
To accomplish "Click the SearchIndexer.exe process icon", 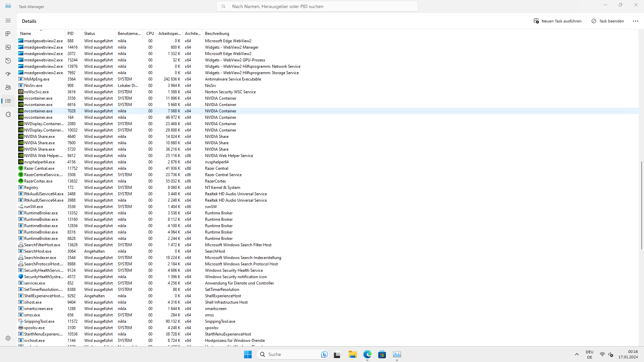I will click(x=21, y=258).
